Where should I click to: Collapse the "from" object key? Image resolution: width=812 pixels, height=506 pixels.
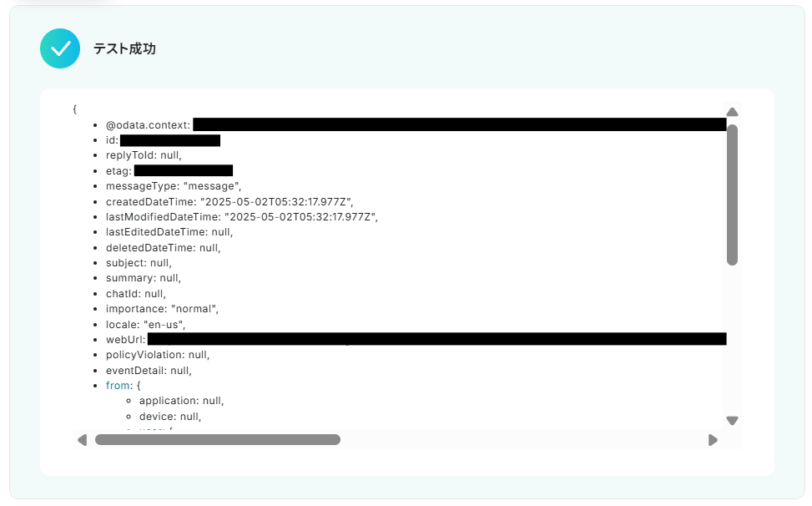tap(118, 386)
